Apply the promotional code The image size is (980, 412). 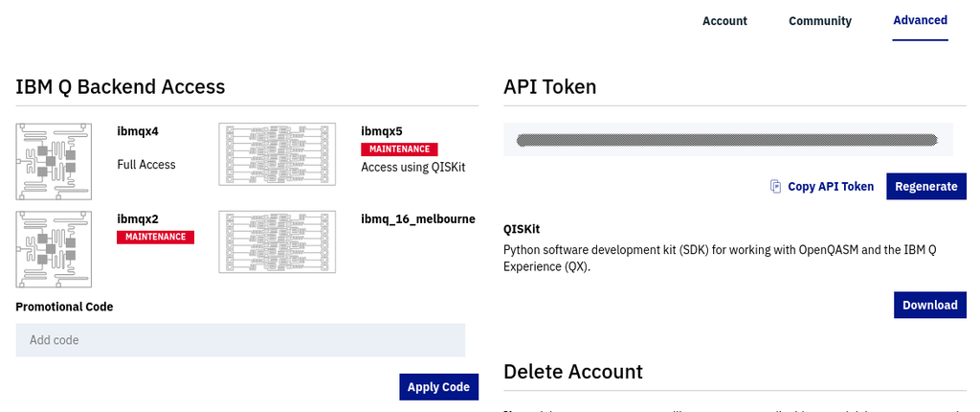pyautogui.click(x=438, y=387)
